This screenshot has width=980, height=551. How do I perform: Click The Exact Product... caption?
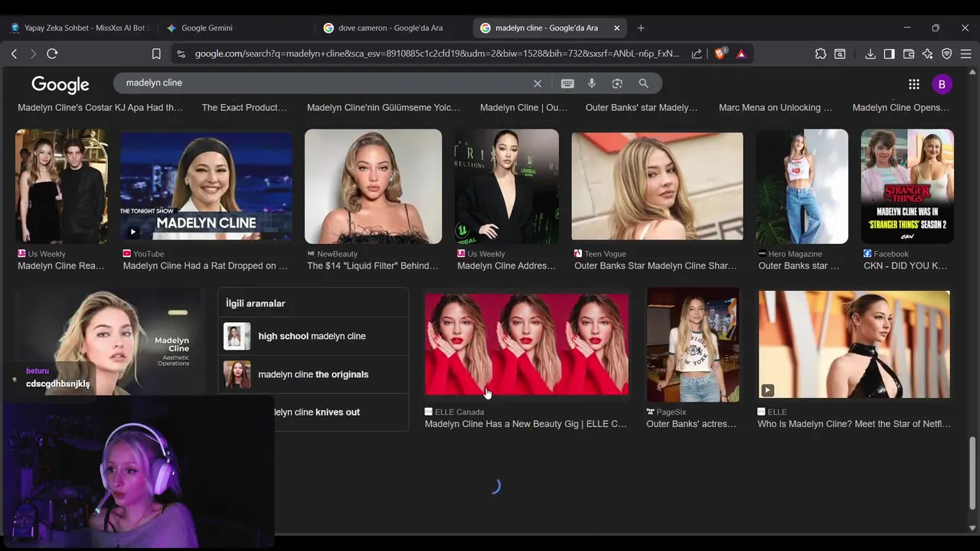click(x=244, y=108)
